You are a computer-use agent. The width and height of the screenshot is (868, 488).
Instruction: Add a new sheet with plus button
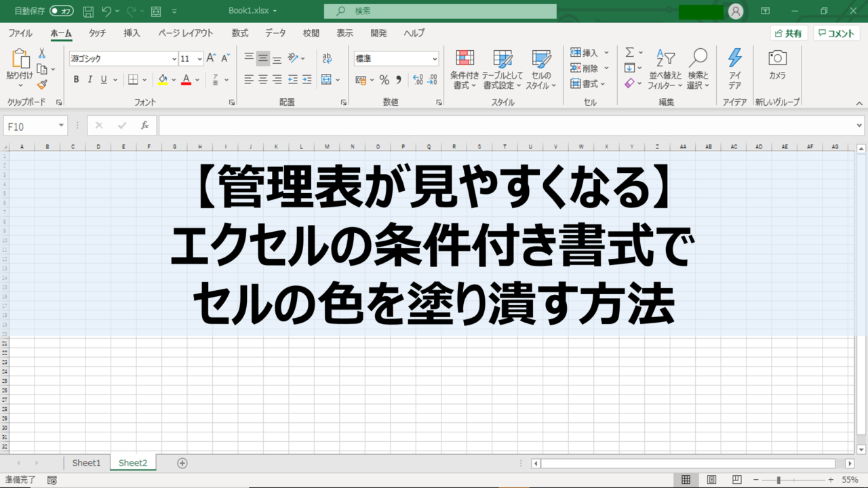pyautogui.click(x=182, y=463)
